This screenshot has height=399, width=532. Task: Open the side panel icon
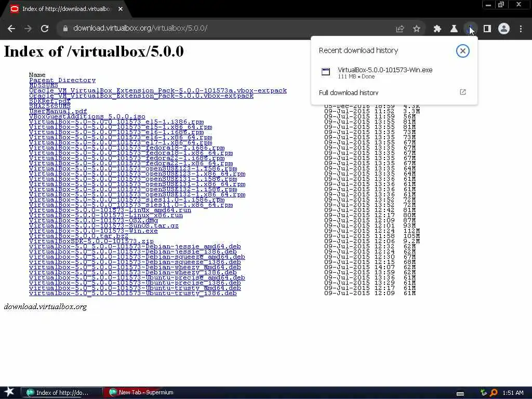[487, 29]
